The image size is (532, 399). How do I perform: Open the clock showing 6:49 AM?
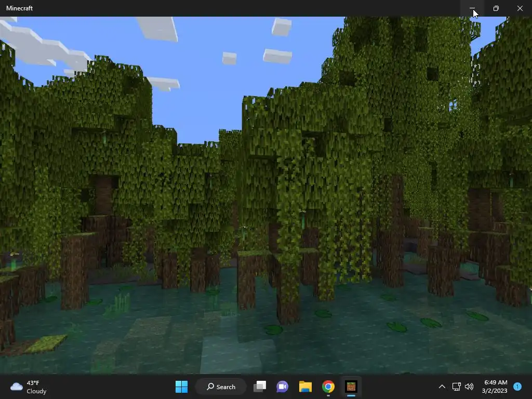[x=495, y=387]
